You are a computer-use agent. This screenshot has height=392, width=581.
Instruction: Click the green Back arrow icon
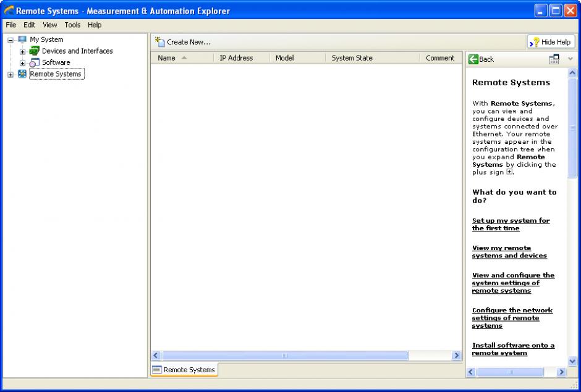473,59
